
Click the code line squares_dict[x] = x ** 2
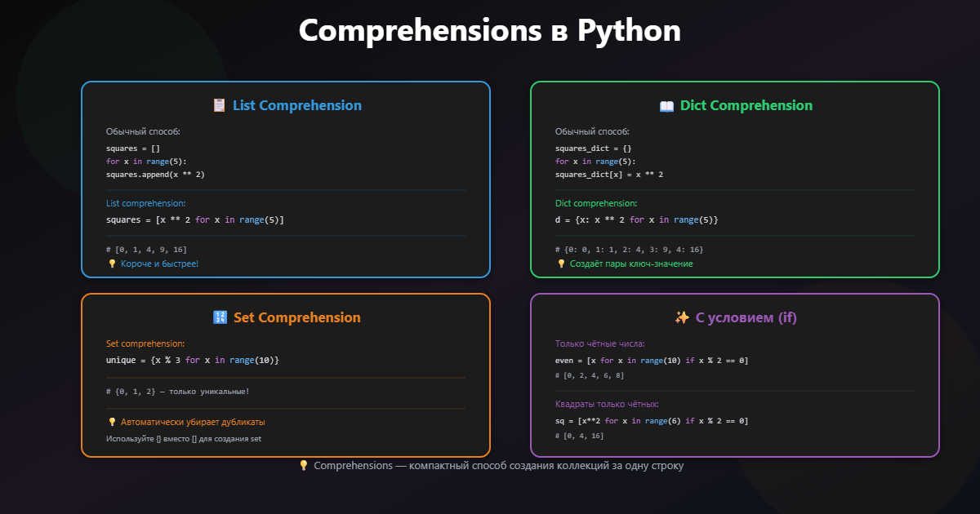click(x=609, y=175)
